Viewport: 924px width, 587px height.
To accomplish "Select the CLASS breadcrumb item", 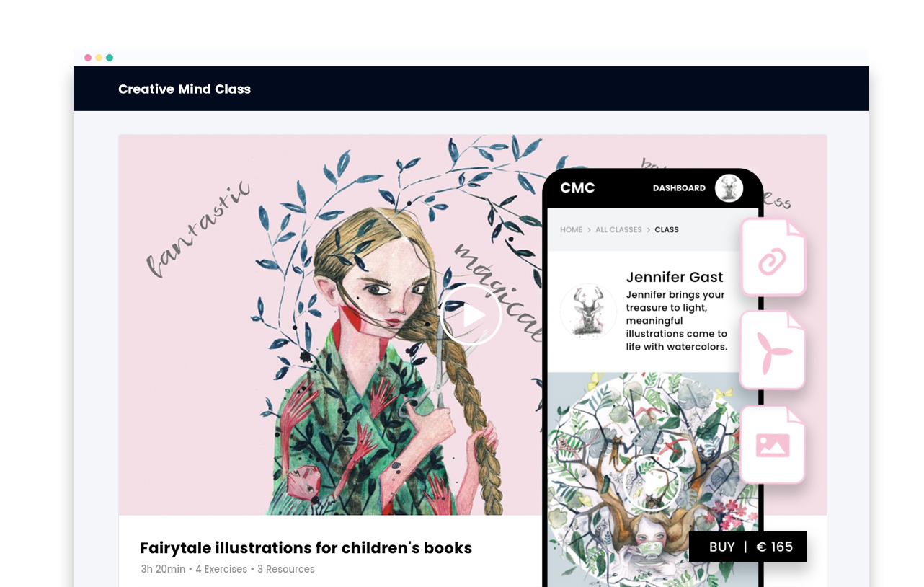I will click(x=667, y=230).
